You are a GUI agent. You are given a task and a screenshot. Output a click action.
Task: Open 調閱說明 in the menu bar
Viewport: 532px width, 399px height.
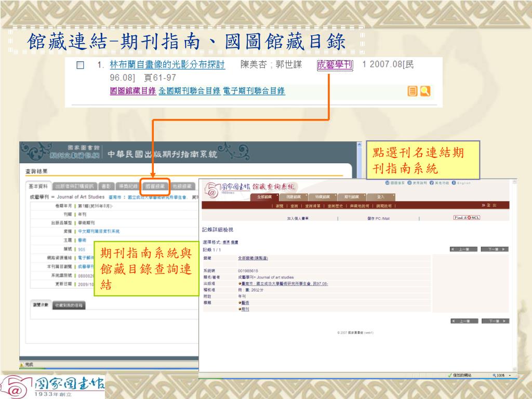click(384, 206)
